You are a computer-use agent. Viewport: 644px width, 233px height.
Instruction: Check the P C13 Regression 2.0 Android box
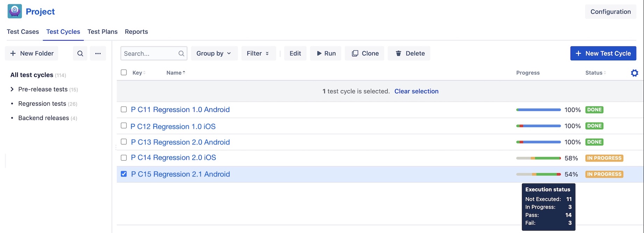[124, 142]
